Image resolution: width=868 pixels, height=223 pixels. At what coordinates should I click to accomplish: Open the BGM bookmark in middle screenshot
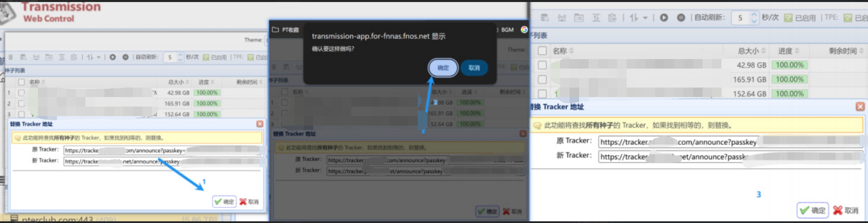tap(507, 30)
